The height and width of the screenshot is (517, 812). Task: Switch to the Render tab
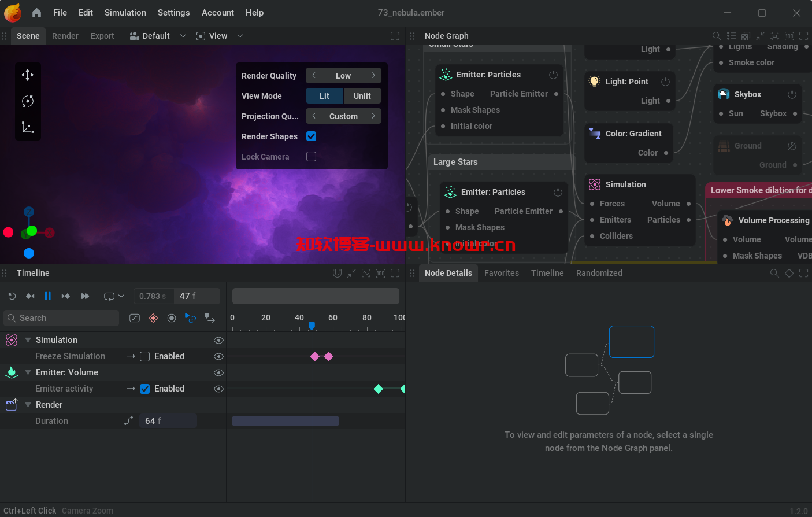point(65,36)
